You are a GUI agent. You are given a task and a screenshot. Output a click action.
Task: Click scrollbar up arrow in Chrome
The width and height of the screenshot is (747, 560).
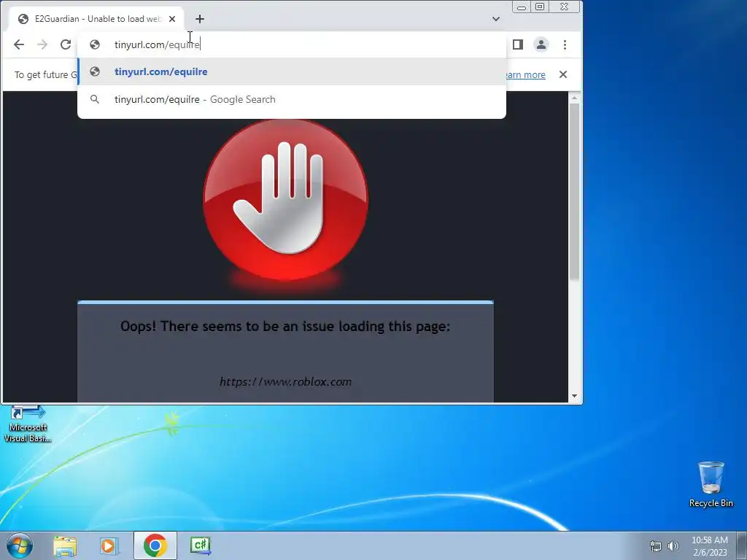pos(574,98)
